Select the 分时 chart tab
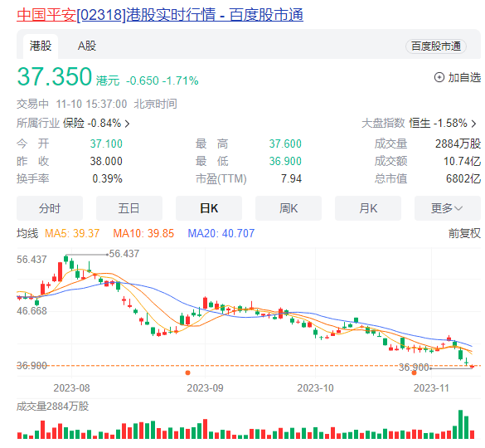Screen dimensions: 485x448 pyautogui.click(x=50, y=208)
